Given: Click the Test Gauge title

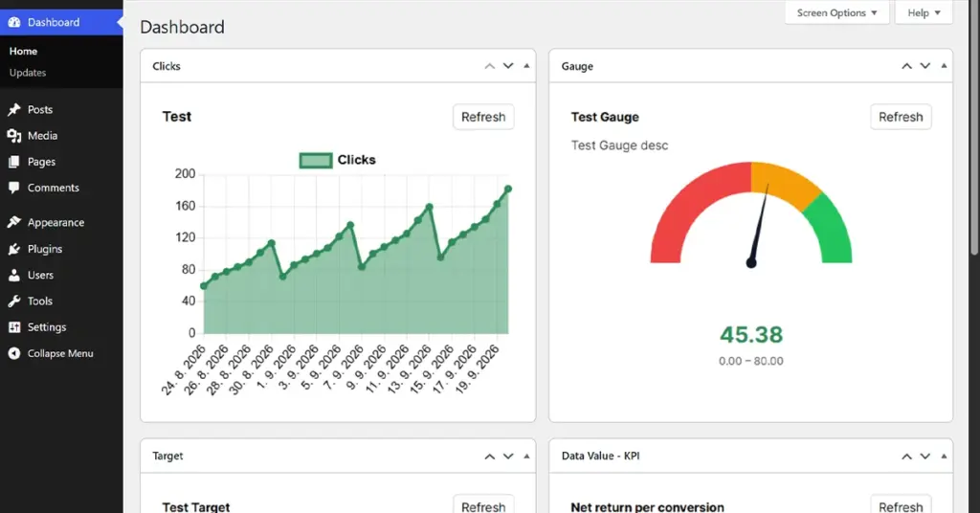Looking at the screenshot, I should [x=605, y=117].
